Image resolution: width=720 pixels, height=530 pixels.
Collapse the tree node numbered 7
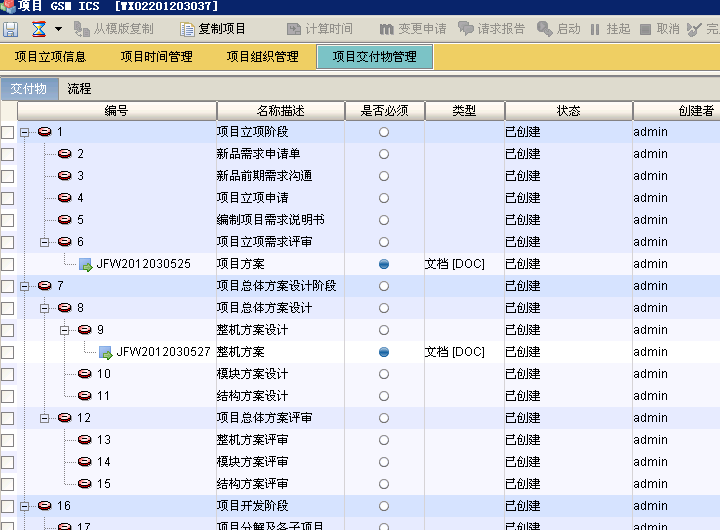click(24, 286)
